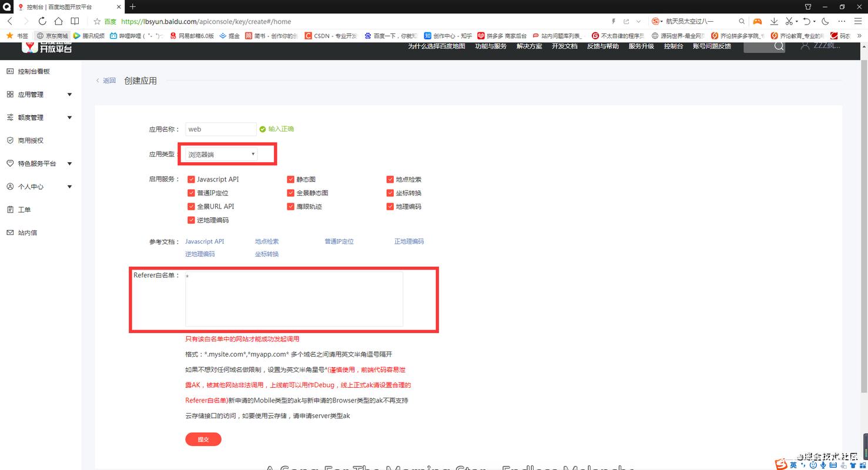Viewport: 868px width, 470px height.
Task: Uncheck the 坐标转换 service checkbox
Action: [x=390, y=193]
